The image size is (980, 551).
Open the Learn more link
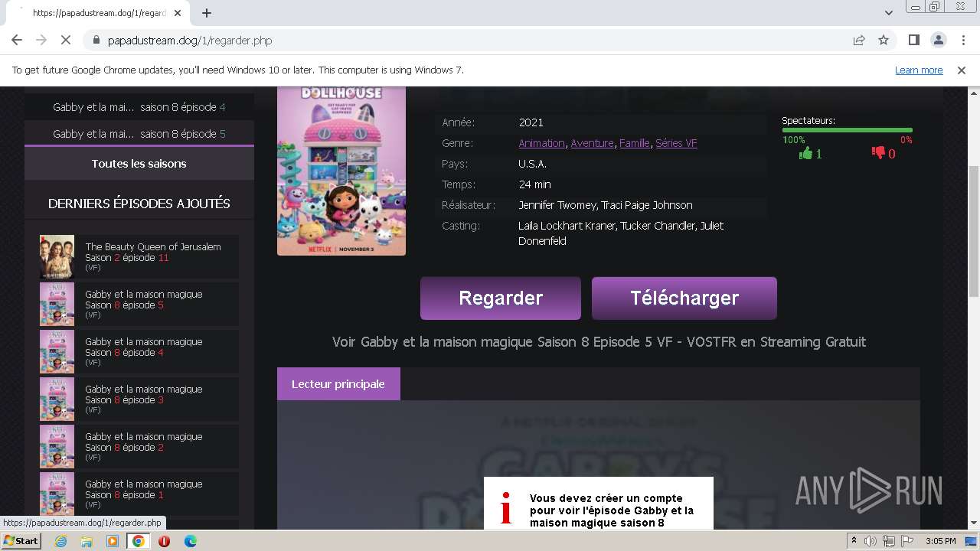click(x=919, y=70)
